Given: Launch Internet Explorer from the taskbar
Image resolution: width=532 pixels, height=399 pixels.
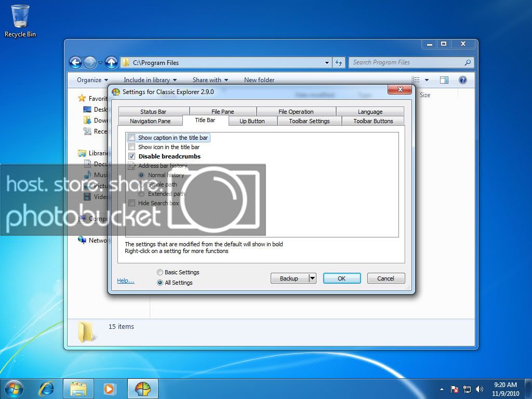Looking at the screenshot, I should coord(46,389).
